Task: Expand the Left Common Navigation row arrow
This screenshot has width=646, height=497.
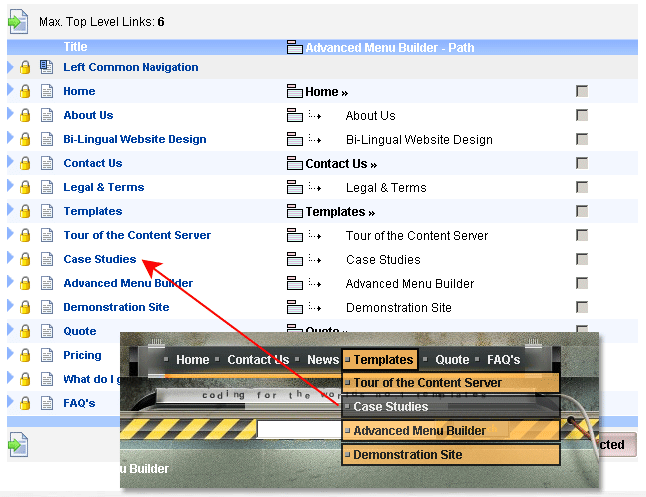Action: pos(10,66)
